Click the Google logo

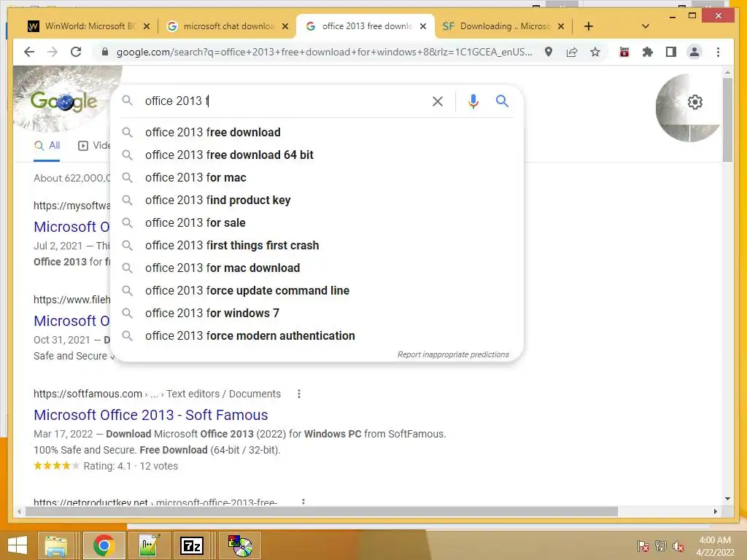click(x=64, y=101)
